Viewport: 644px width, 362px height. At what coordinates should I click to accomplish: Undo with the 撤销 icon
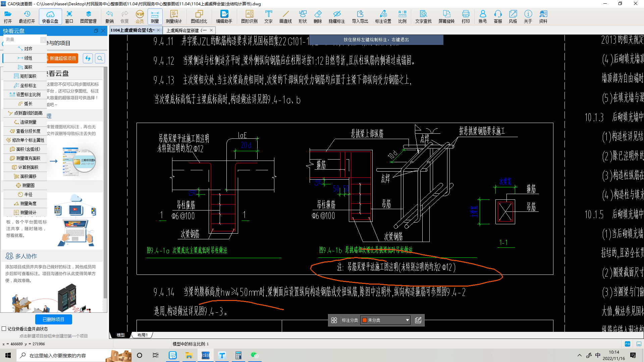pyautogui.click(x=109, y=16)
